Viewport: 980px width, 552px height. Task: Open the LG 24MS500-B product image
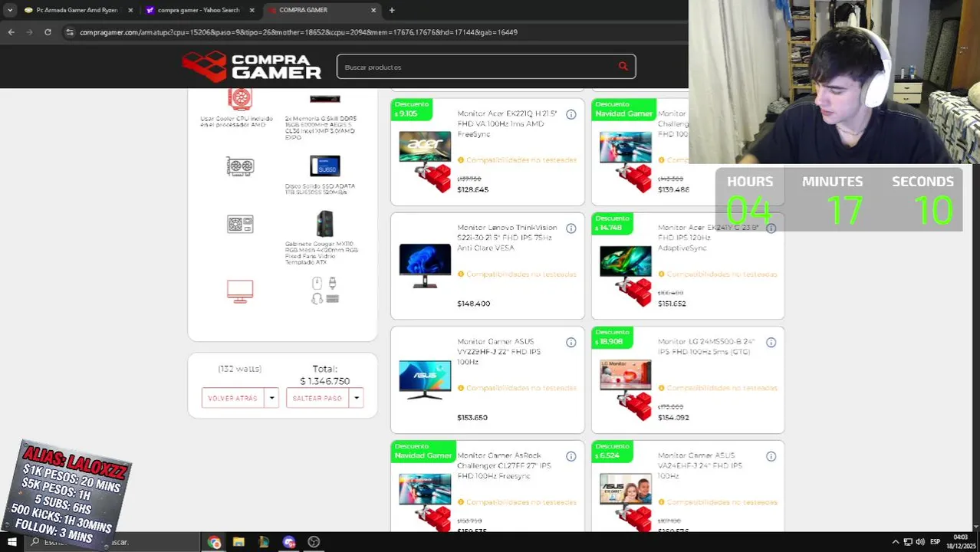click(626, 389)
